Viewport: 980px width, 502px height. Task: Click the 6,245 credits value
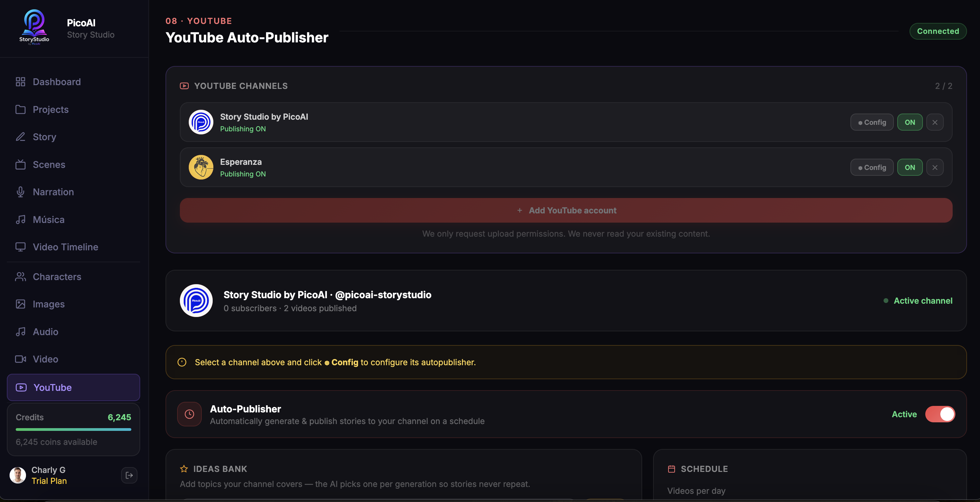(119, 417)
